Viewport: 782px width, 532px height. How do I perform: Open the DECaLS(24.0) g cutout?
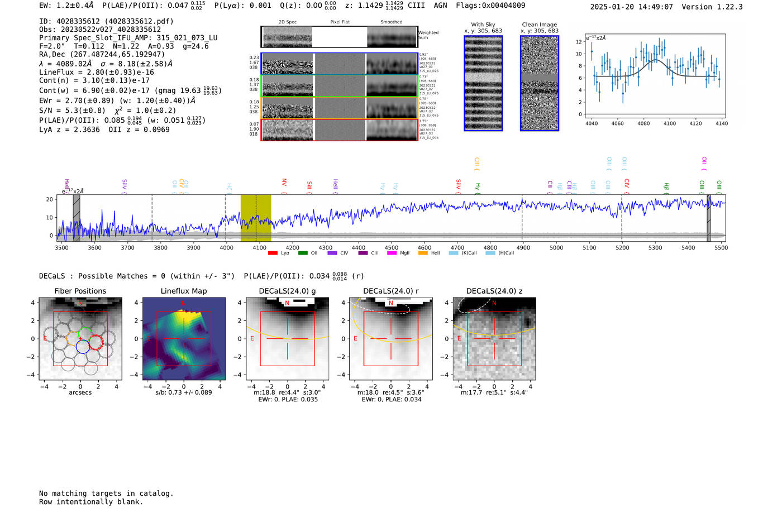287,339
